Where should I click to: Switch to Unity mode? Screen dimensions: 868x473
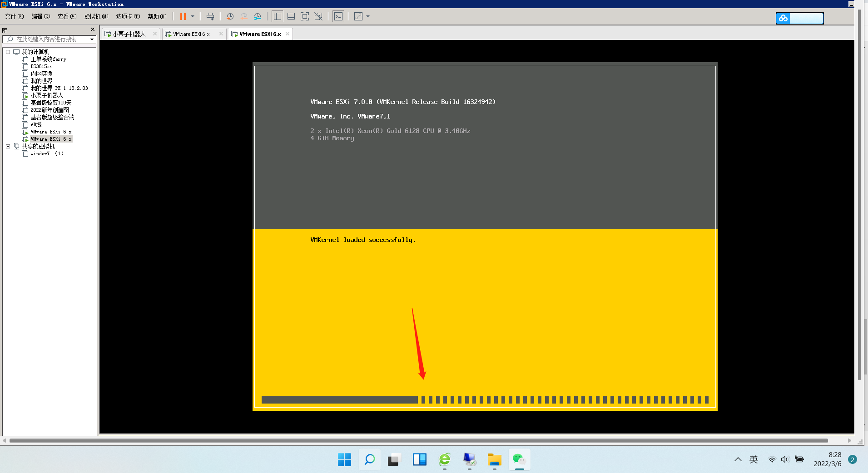(x=318, y=16)
